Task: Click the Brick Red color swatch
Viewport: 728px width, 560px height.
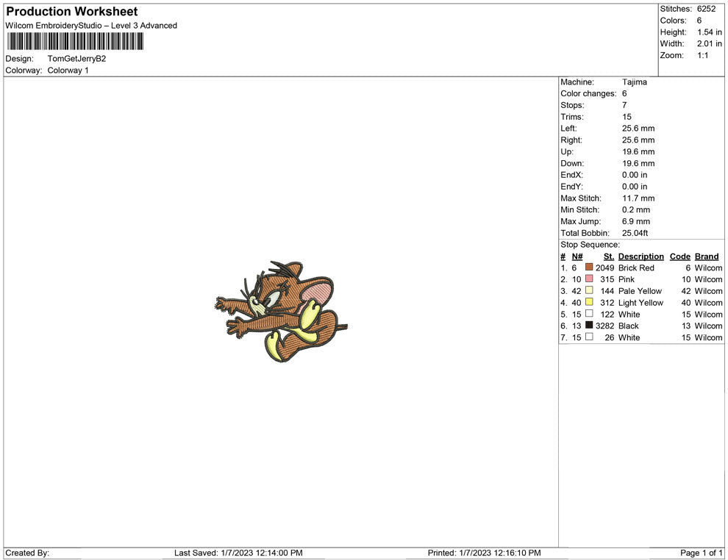Action: pos(589,268)
